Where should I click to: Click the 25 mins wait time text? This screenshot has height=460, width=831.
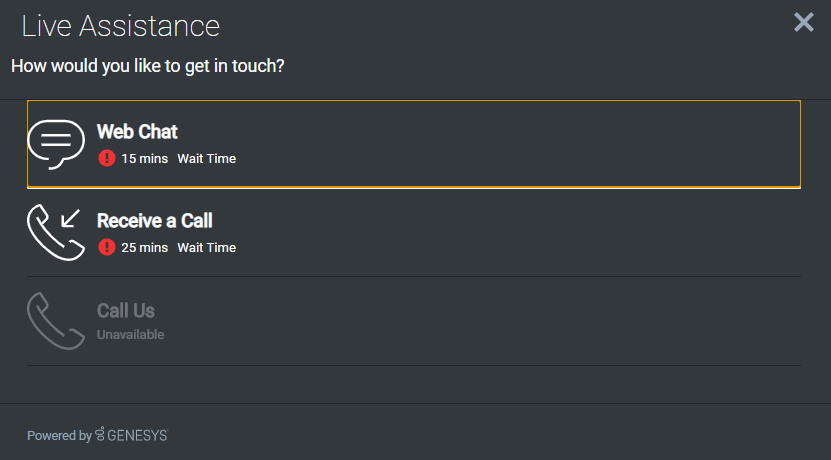[145, 247]
